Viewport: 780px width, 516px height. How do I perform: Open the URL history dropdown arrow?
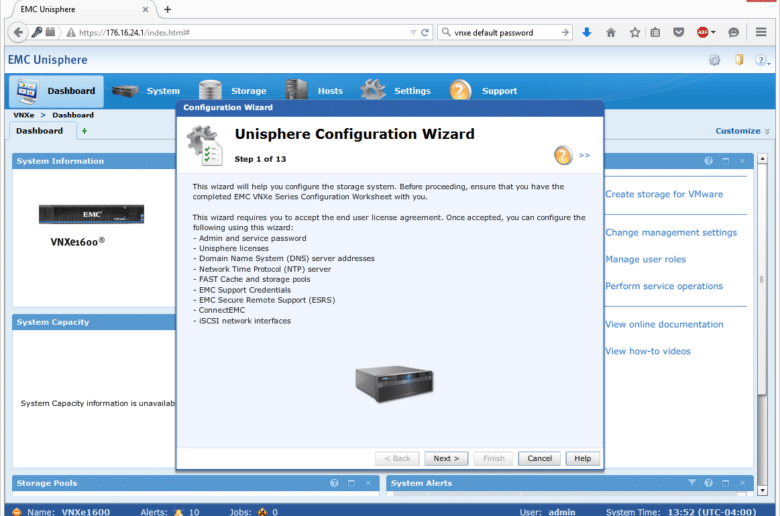(x=413, y=32)
